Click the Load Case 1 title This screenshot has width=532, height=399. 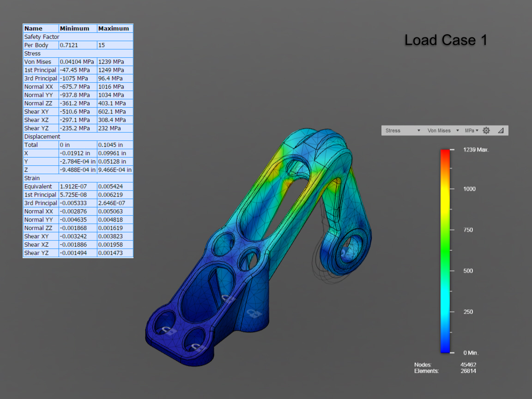click(446, 40)
